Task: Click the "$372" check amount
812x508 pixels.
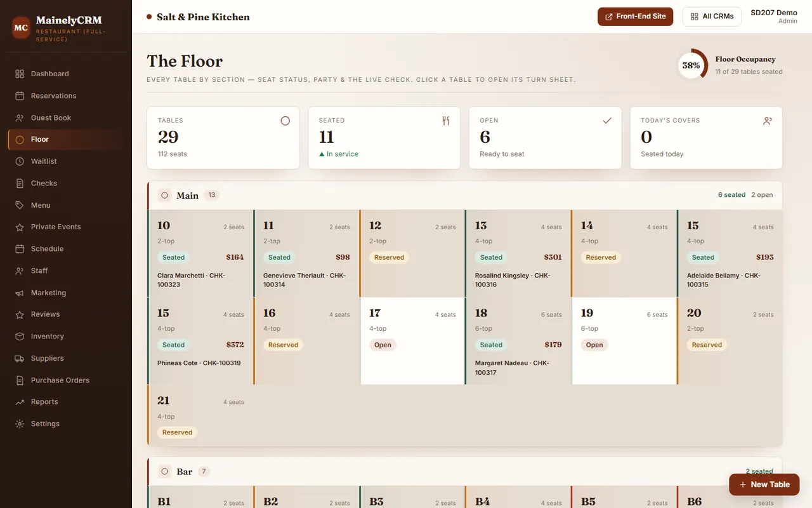Action: tap(235, 345)
